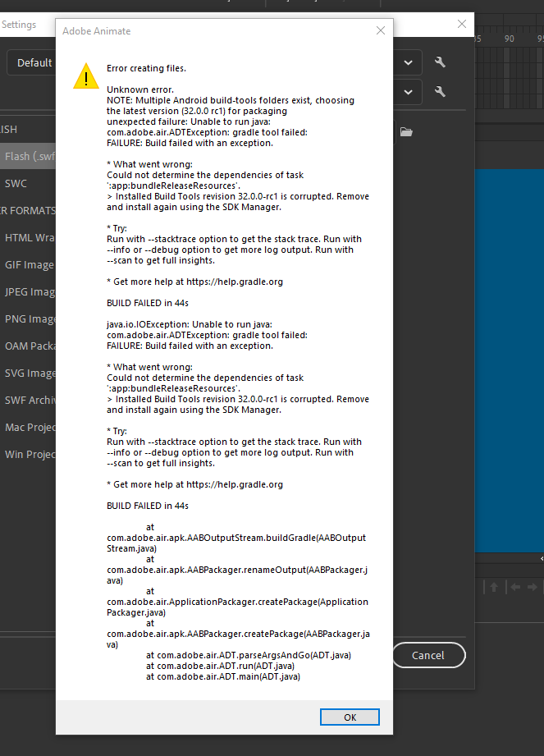Select HTML Wrapper format
The image size is (544, 756).
click(x=28, y=238)
